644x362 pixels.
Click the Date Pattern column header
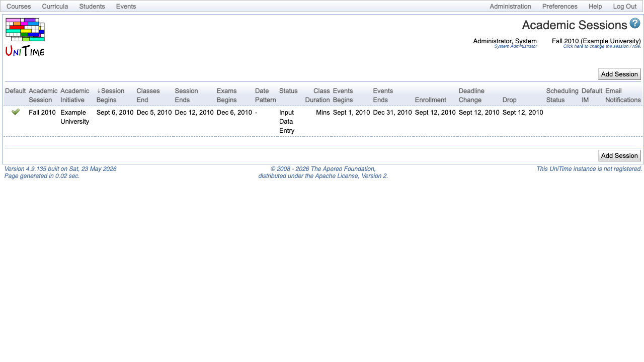coord(266,96)
